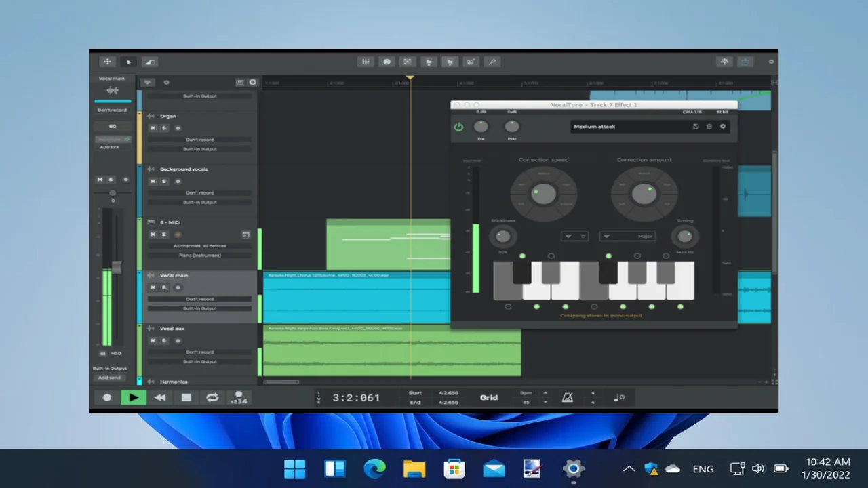The height and width of the screenshot is (488, 868).
Task: Increase Bpm with the up arrow
Action: (x=545, y=392)
